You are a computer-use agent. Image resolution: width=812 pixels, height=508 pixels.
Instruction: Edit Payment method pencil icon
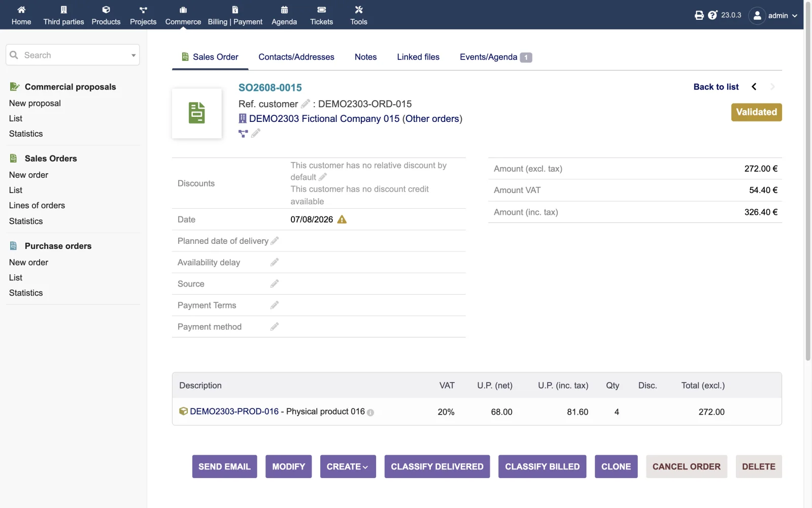[275, 327]
